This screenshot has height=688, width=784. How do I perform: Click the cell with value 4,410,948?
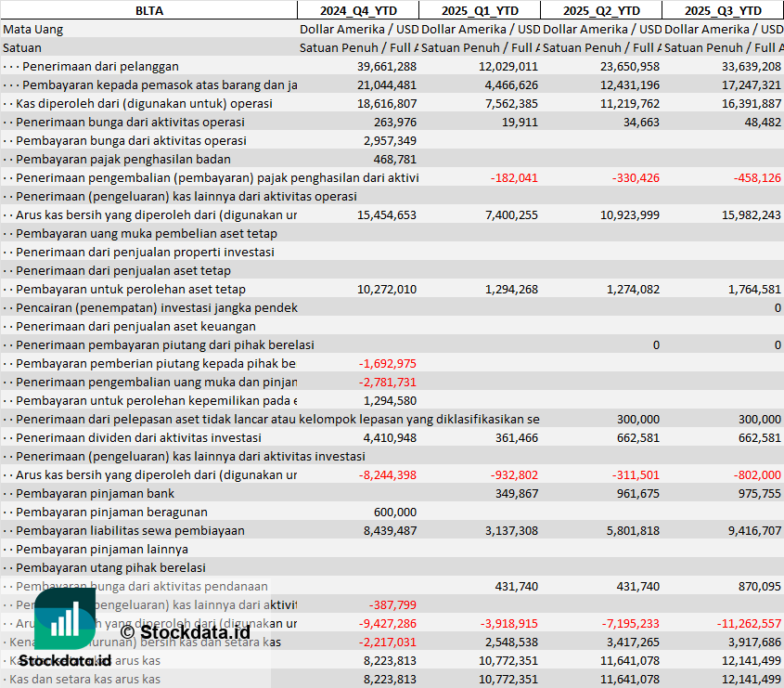391,437
